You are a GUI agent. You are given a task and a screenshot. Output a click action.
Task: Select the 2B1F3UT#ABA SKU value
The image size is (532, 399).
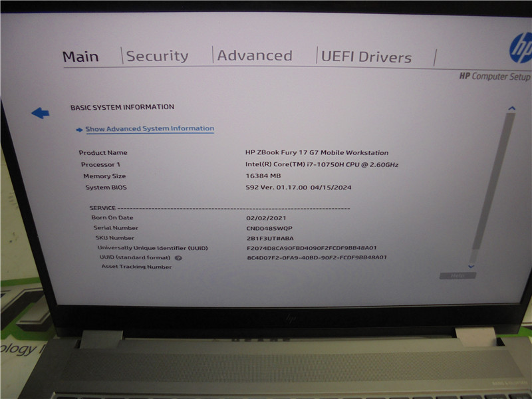coord(270,238)
